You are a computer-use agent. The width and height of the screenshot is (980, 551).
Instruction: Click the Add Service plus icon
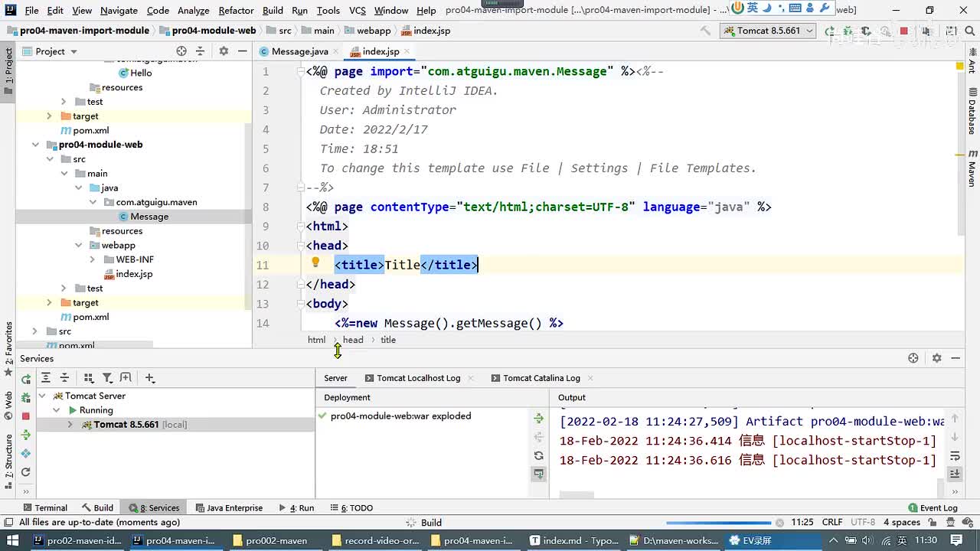point(150,378)
